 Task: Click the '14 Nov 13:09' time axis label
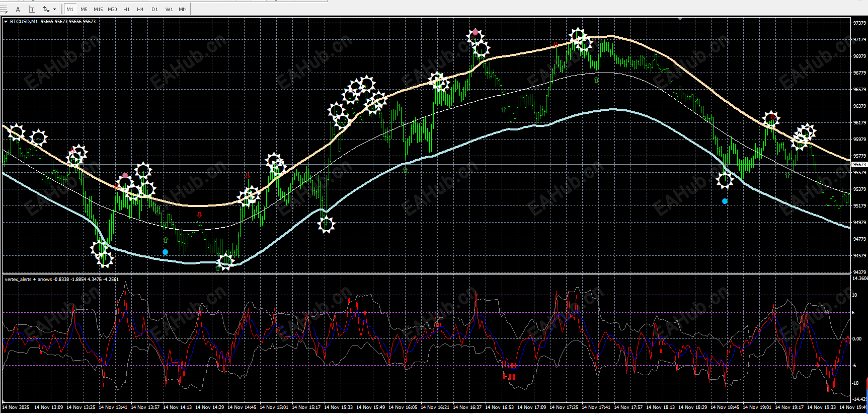(49, 407)
